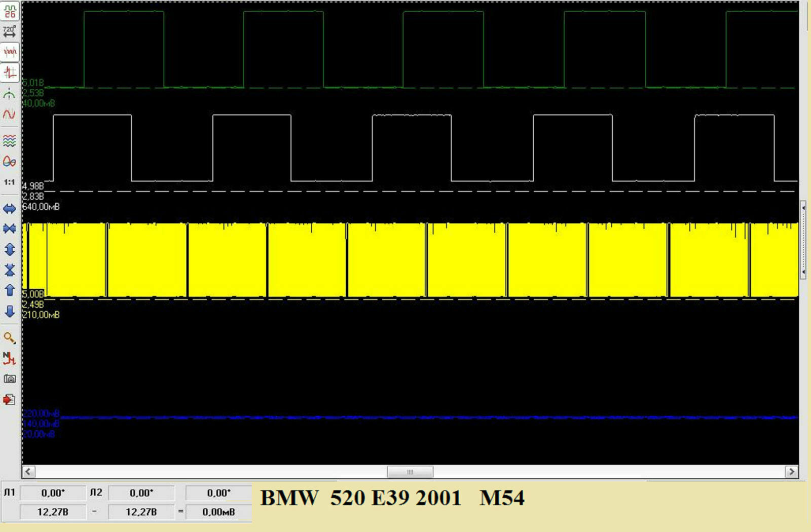Click the horizontal scrollbar right arrow
Image resolution: width=811 pixels, height=532 pixels.
791,472
